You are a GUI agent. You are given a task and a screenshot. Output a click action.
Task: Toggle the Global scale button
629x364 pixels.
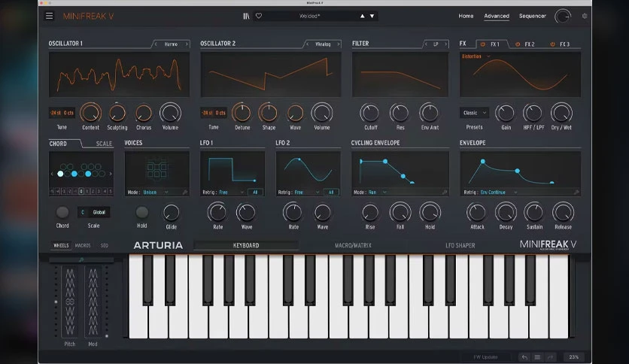tap(99, 213)
